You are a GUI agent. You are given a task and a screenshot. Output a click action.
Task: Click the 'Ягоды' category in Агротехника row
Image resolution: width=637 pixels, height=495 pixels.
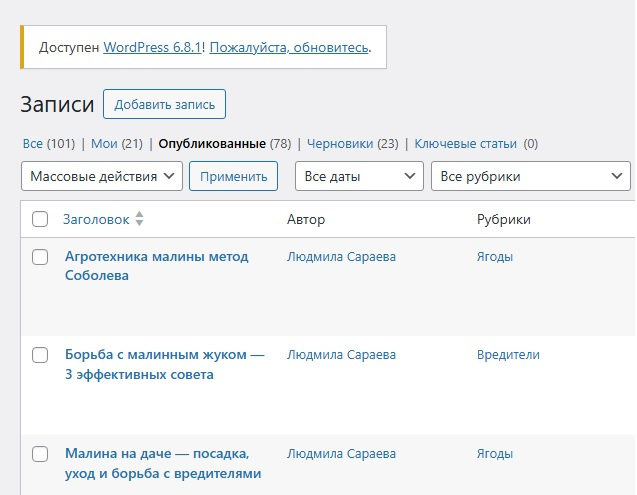[x=495, y=257]
